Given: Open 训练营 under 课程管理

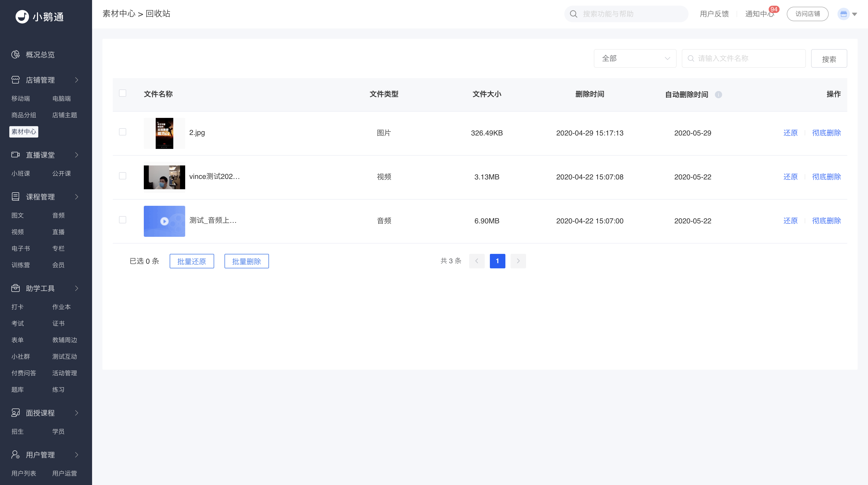Looking at the screenshot, I should [x=20, y=265].
